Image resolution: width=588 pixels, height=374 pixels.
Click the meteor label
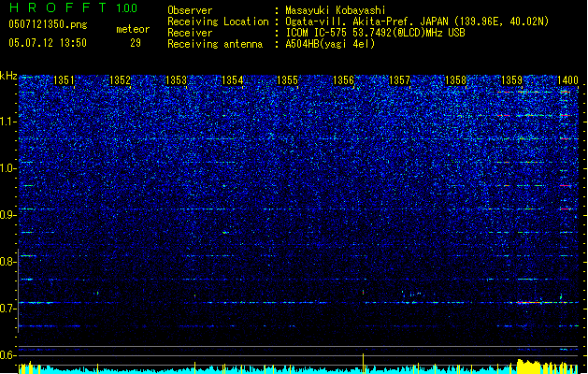click(133, 29)
